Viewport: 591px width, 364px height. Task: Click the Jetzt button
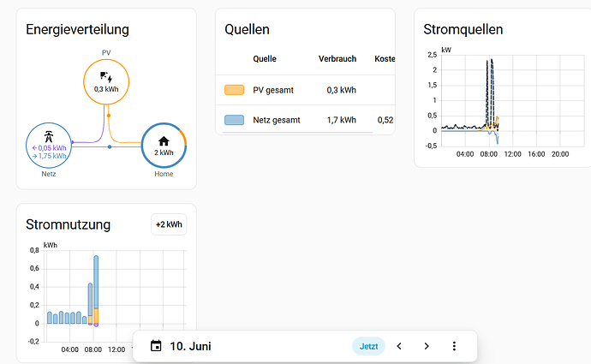368,346
